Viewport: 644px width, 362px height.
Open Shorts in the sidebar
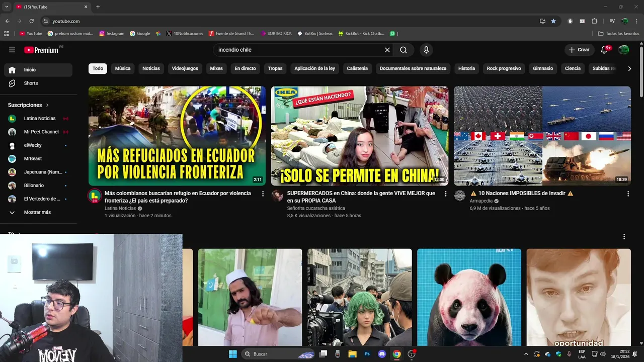point(38,83)
